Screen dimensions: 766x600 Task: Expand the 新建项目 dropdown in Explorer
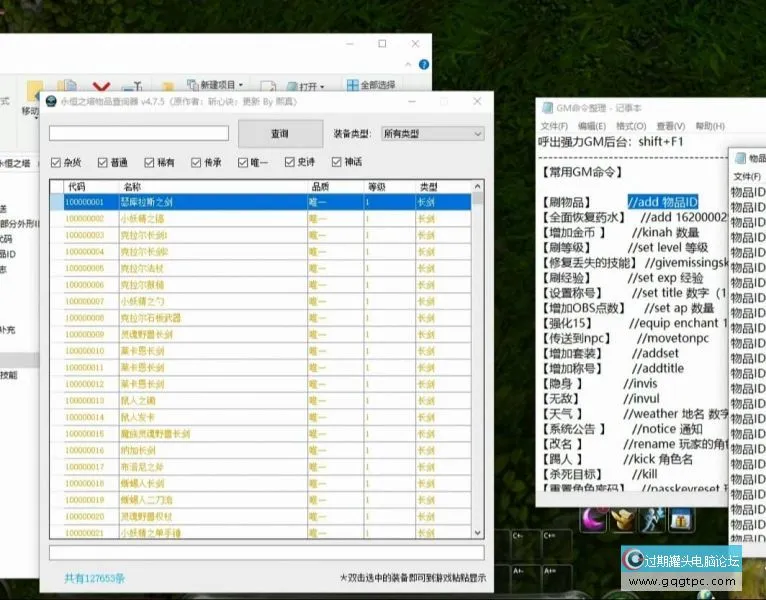[241, 85]
